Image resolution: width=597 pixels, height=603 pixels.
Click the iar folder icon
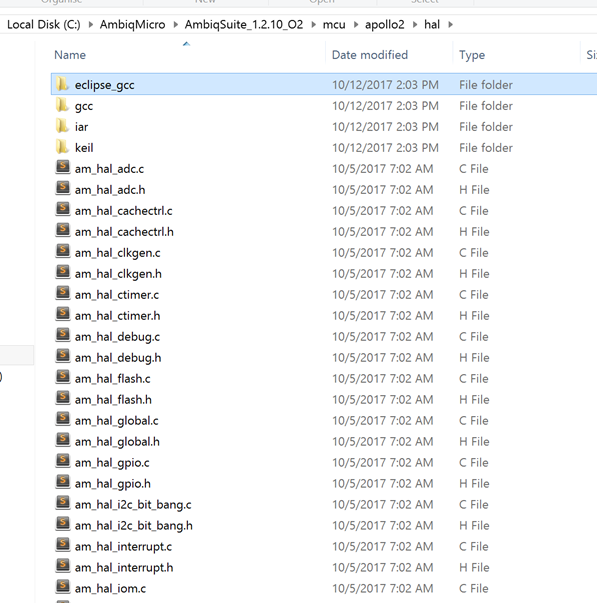(62, 126)
